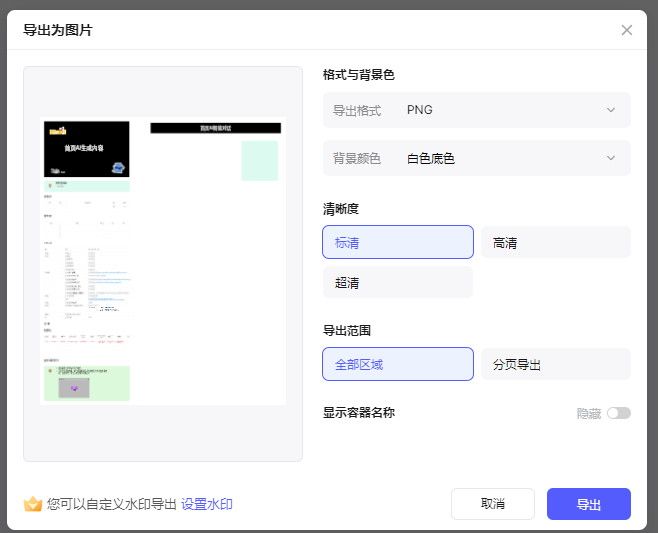The width and height of the screenshot is (658, 533).
Task: Click the blue 导出 button
Action: [x=588, y=504]
